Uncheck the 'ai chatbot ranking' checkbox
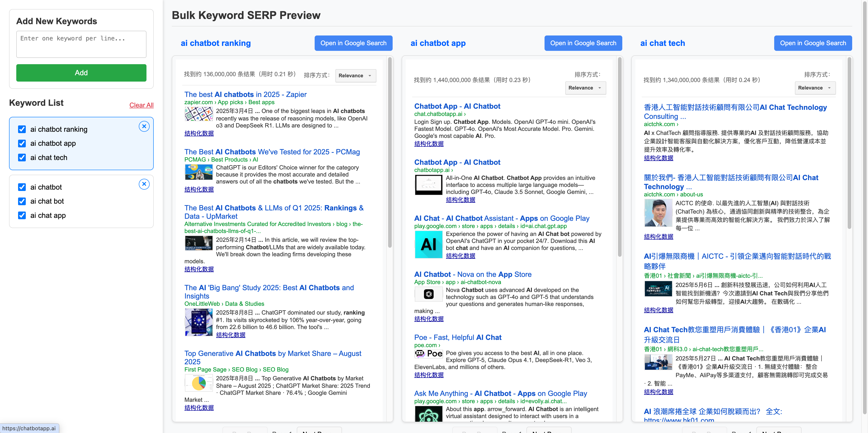 pyautogui.click(x=22, y=129)
